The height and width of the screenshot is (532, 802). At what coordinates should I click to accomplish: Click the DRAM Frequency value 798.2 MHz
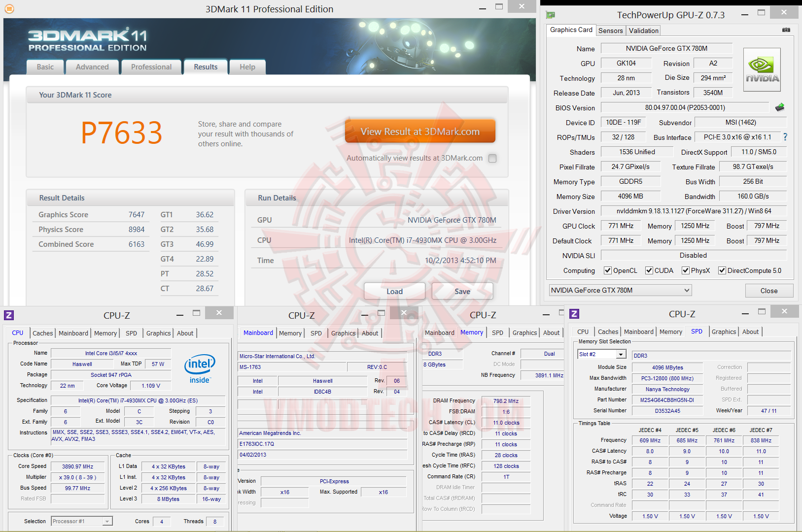(506, 401)
